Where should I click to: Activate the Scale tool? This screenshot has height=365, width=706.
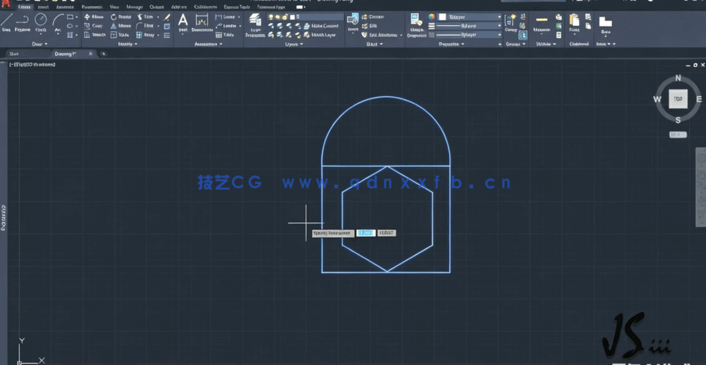click(120, 35)
